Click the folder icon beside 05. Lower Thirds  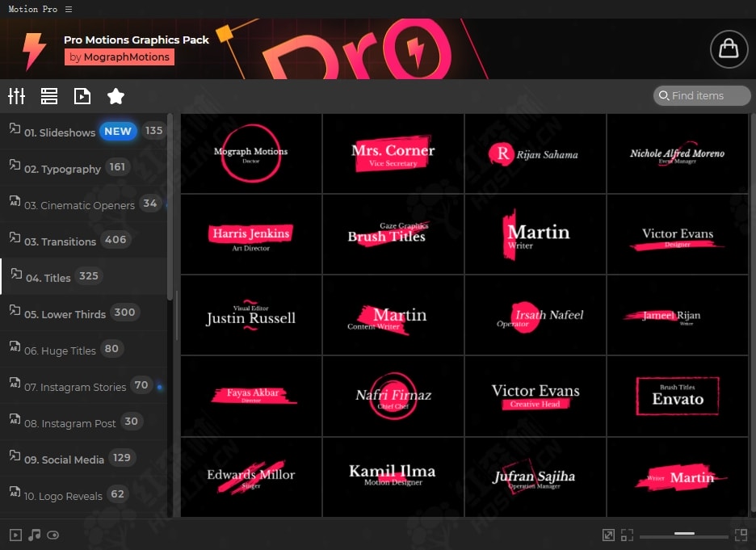point(15,310)
